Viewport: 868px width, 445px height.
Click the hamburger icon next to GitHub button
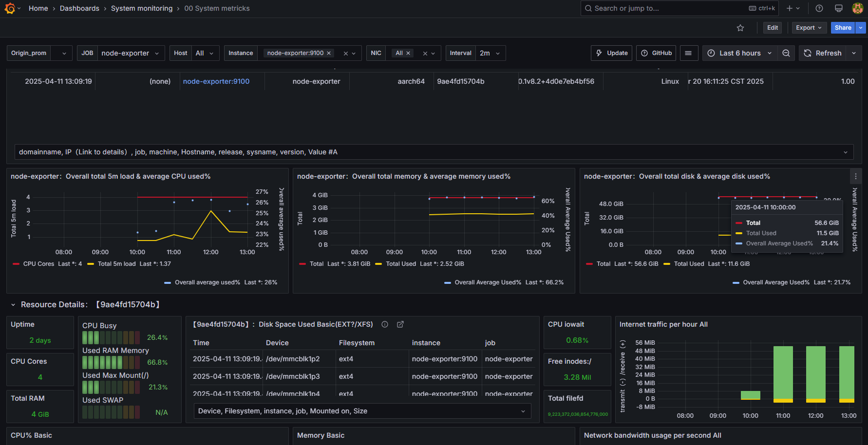(x=689, y=53)
